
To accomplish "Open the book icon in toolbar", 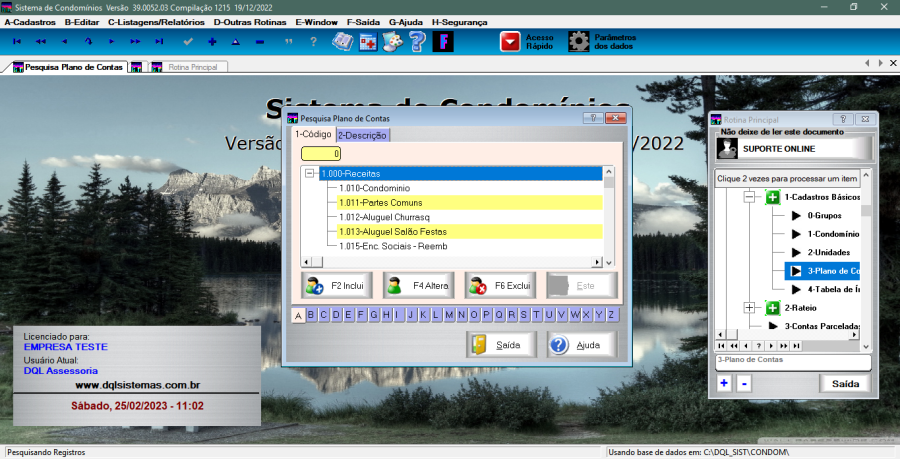I will pyautogui.click(x=343, y=41).
